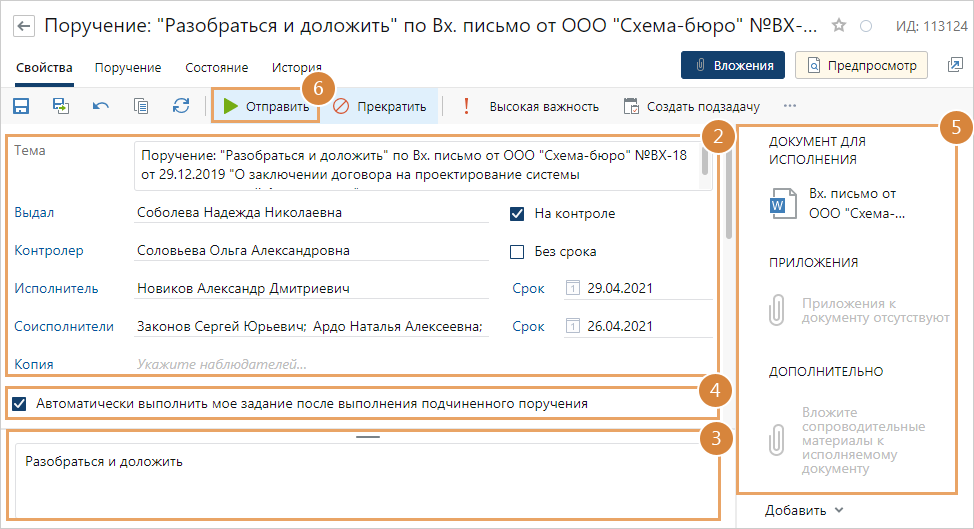The image size is (974, 529).
Task: Click the refresh icon in toolbar
Action: (x=181, y=106)
